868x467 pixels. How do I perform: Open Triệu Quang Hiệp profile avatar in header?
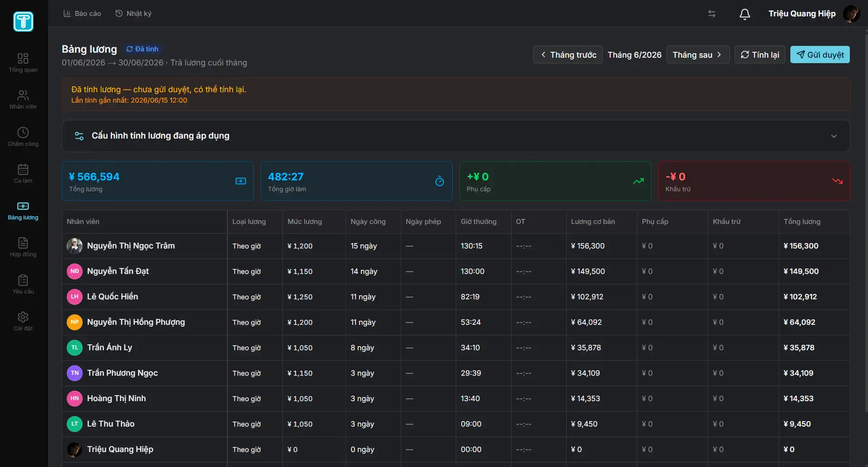pyautogui.click(x=851, y=14)
